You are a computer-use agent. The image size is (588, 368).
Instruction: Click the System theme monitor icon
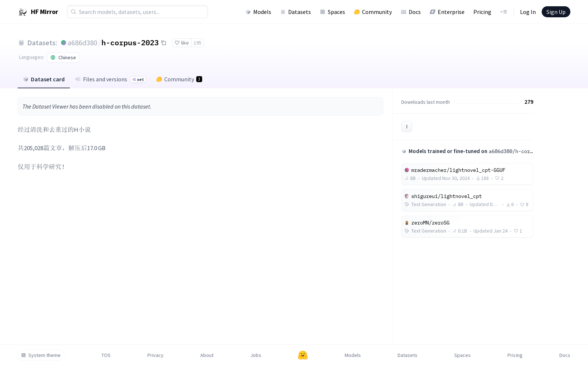(24, 355)
